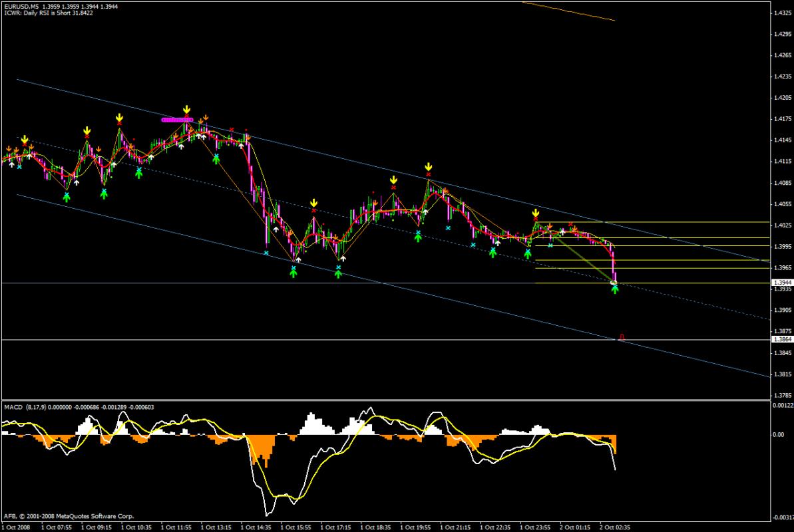Click the MetaQuotes Software Corp. copyright text
The image size is (794, 532).
69,515
